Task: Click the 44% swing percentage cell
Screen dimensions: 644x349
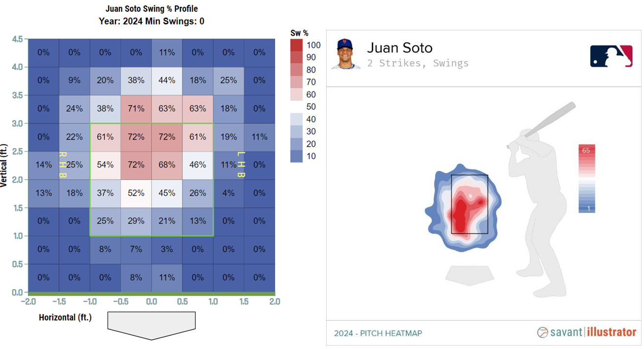Action: click(167, 81)
